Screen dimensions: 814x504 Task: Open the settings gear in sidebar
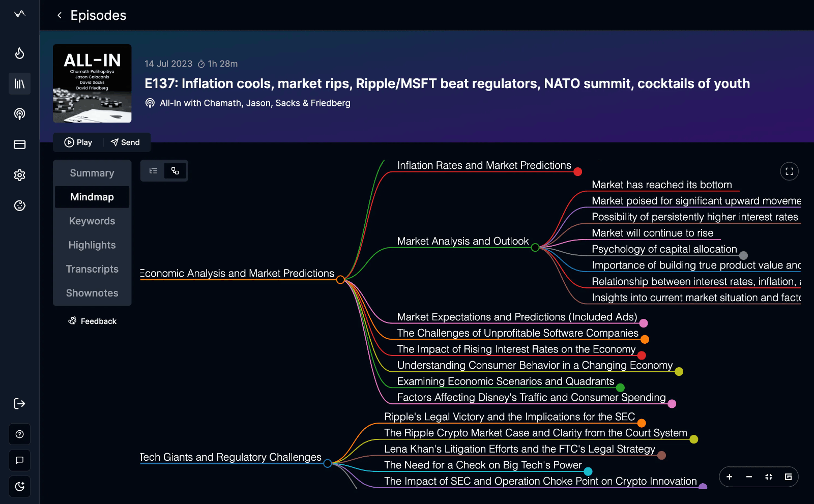[19, 175]
